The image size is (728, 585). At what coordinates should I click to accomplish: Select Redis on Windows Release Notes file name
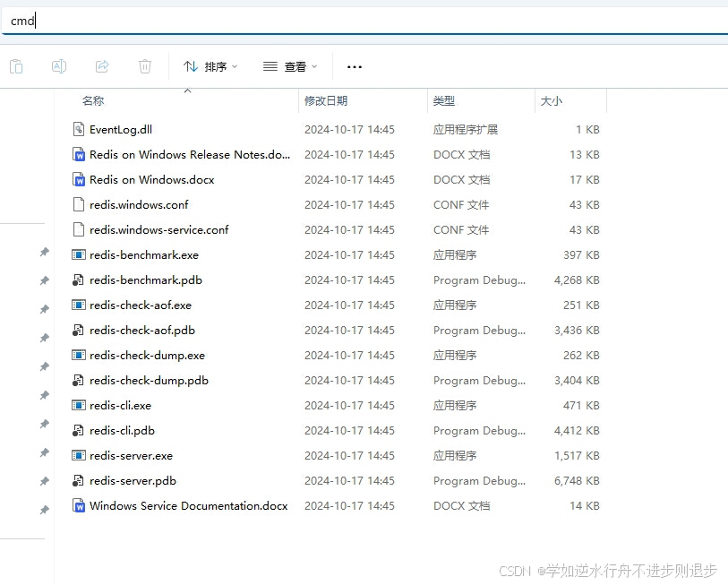point(190,155)
